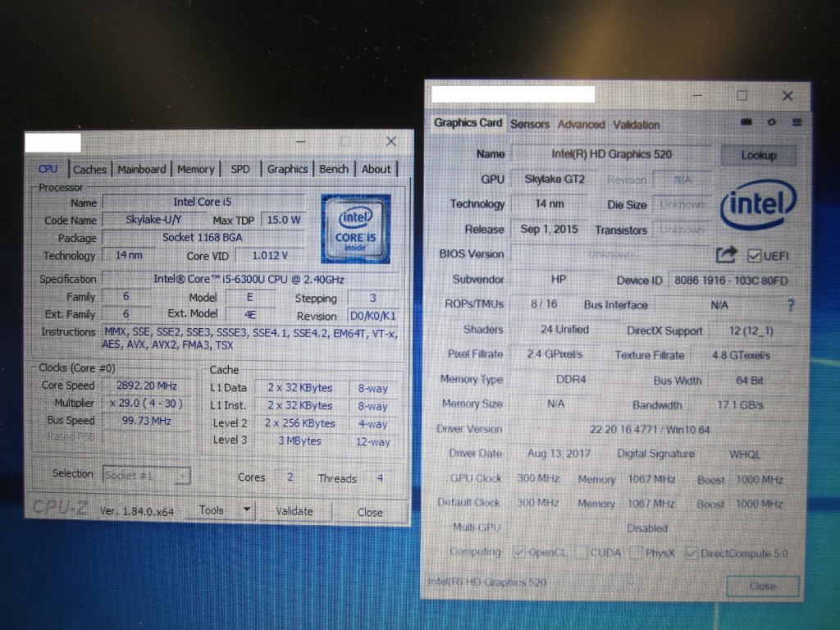Maximize the GPU-Z window
840x630 pixels.
click(742, 95)
